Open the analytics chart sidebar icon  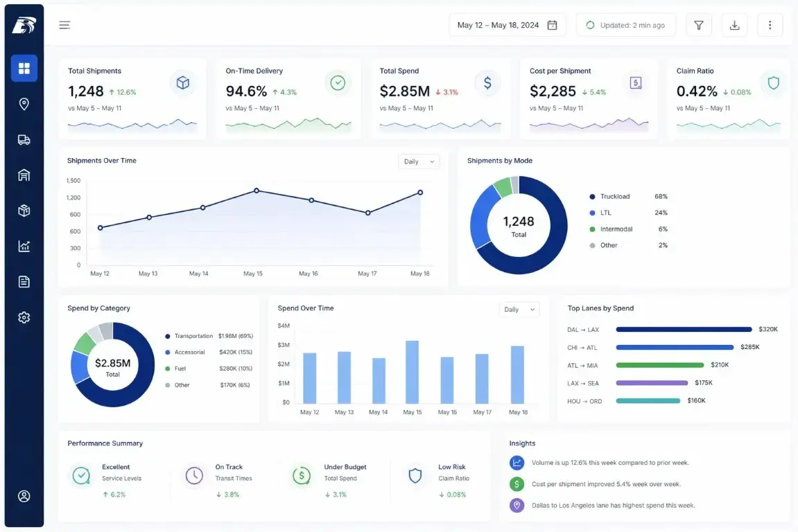point(24,246)
